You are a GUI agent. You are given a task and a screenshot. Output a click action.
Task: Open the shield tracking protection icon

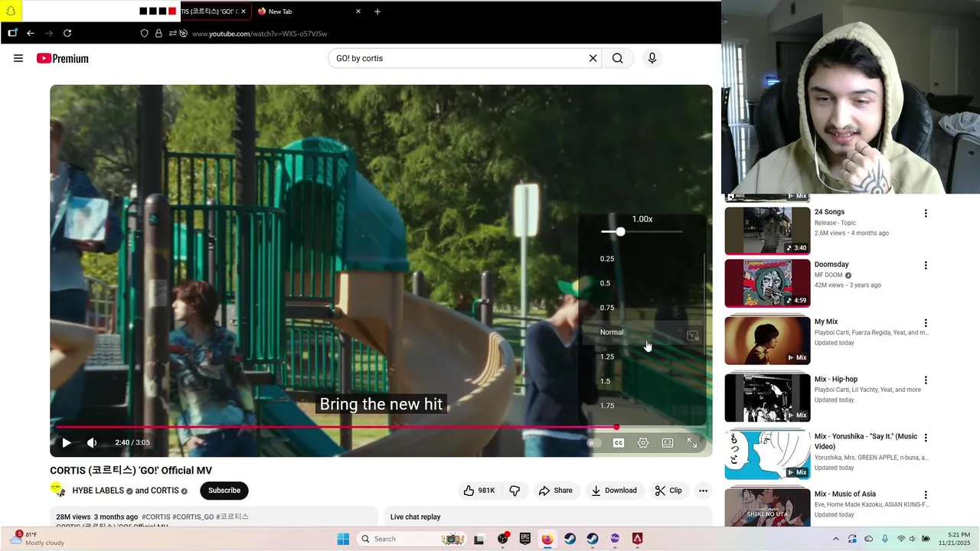(144, 34)
